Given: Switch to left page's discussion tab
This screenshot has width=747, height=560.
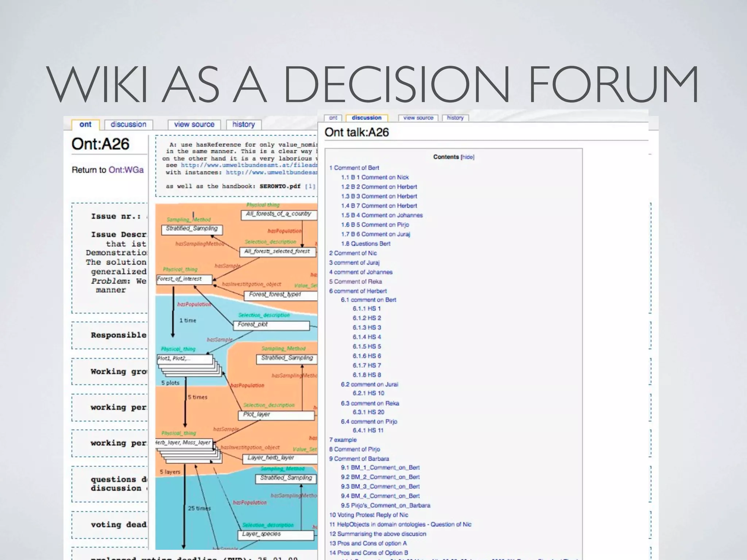Looking at the screenshot, I should coord(128,124).
